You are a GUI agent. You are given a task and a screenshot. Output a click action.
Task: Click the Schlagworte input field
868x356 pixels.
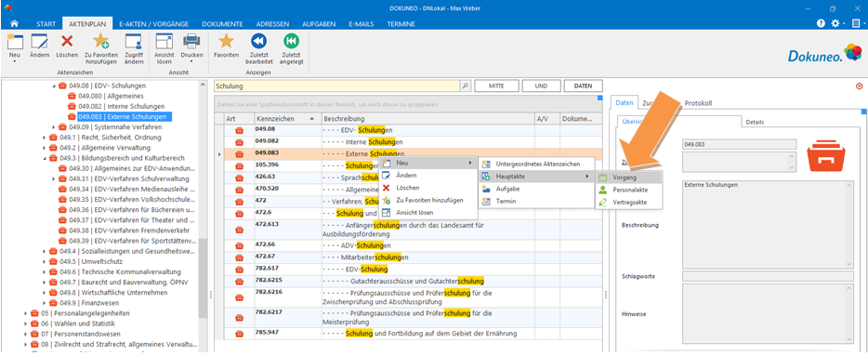pos(769,276)
